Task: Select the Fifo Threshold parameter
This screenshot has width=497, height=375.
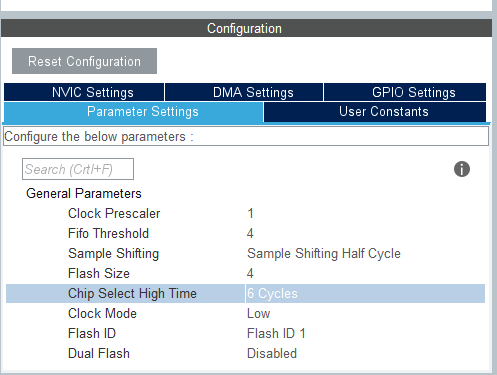Action: [x=108, y=233]
